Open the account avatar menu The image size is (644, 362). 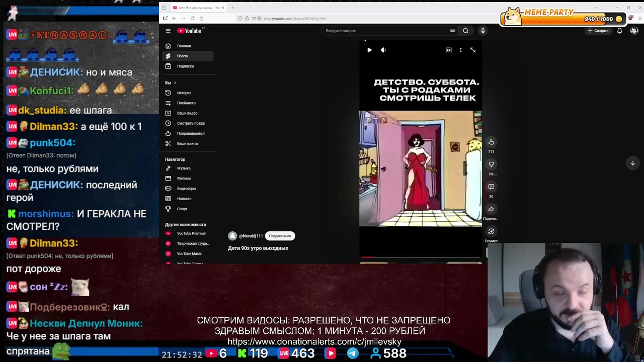click(x=634, y=31)
